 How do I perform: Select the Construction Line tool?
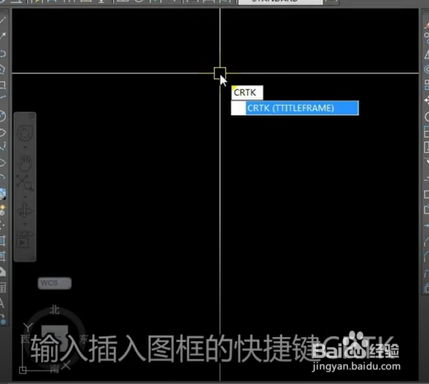point(2,36)
